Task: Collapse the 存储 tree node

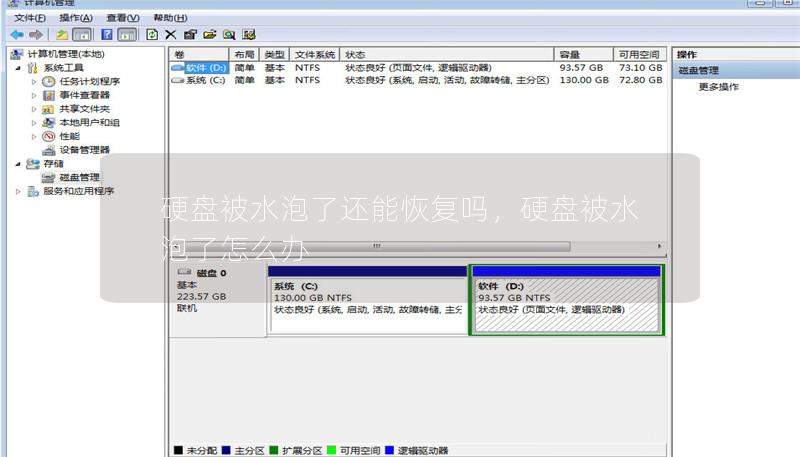Action: [18, 164]
